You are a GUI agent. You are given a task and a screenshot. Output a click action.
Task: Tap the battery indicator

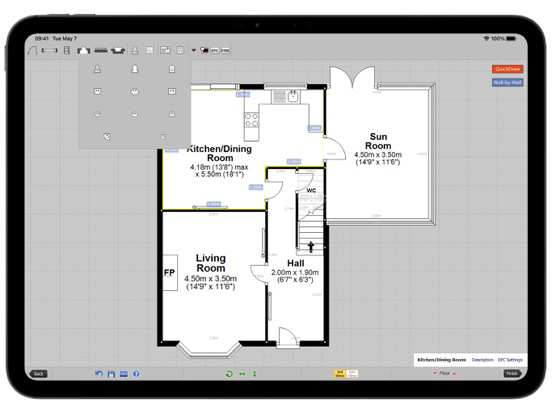coord(511,38)
